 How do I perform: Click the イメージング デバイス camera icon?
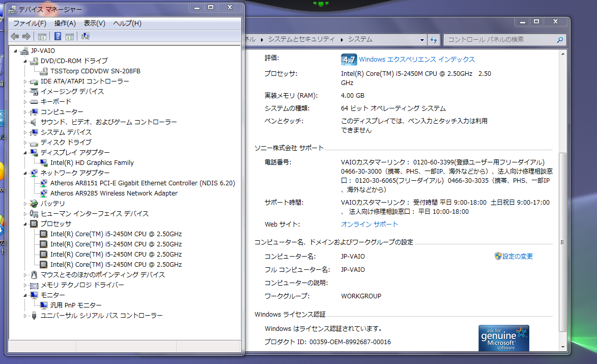(34, 91)
